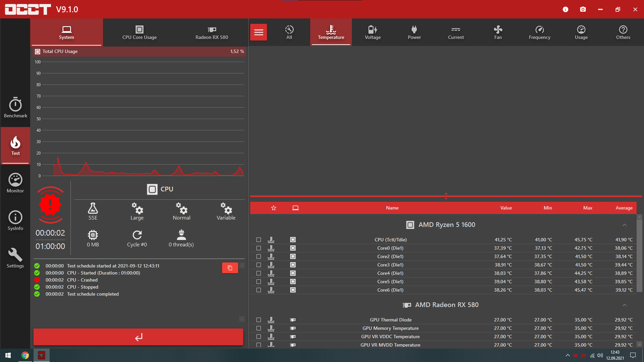Click the 0 MB memory icon
644x362 pixels.
[x=93, y=235]
